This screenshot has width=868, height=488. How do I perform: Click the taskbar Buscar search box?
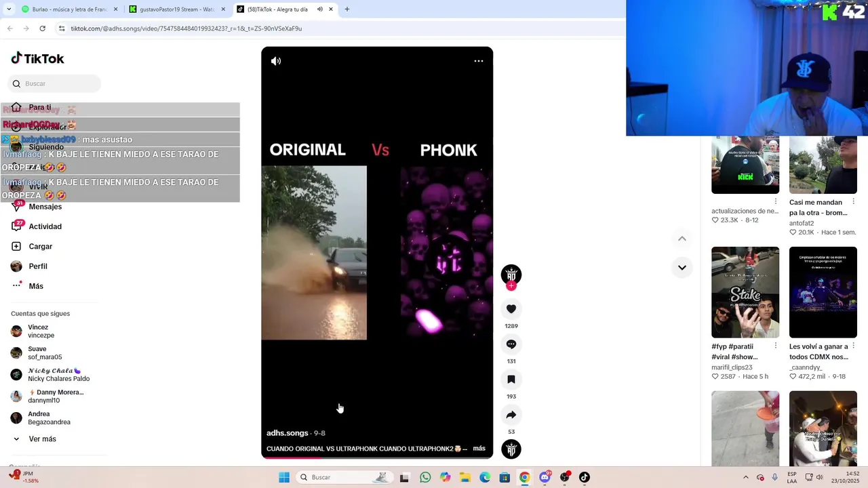click(344, 477)
